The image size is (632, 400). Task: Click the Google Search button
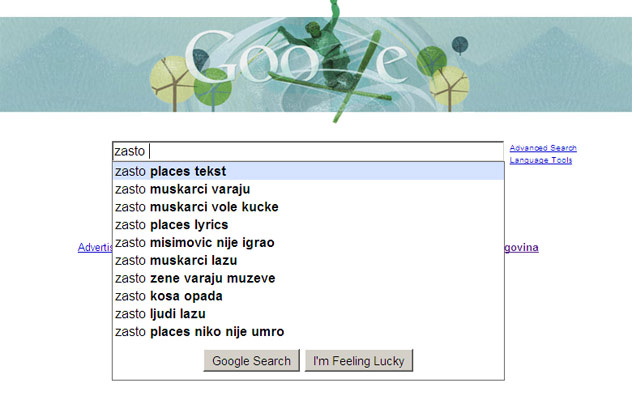252,360
